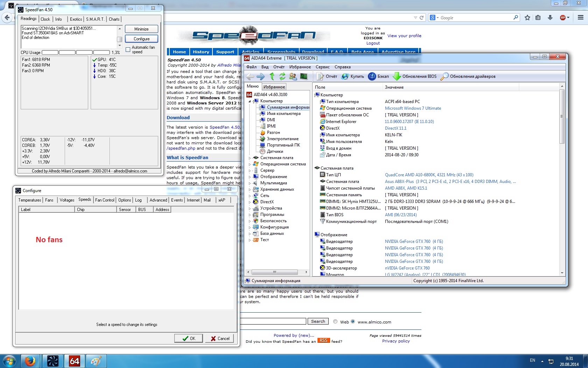Image resolution: width=588 pixels, height=368 pixels.
Task: Click search magnifier in Google box
Action: point(516,18)
